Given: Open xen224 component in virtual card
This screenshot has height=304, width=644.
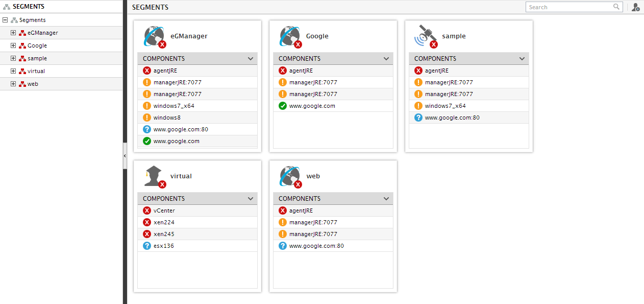Looking at the screenshot, I should coord(164,222).
